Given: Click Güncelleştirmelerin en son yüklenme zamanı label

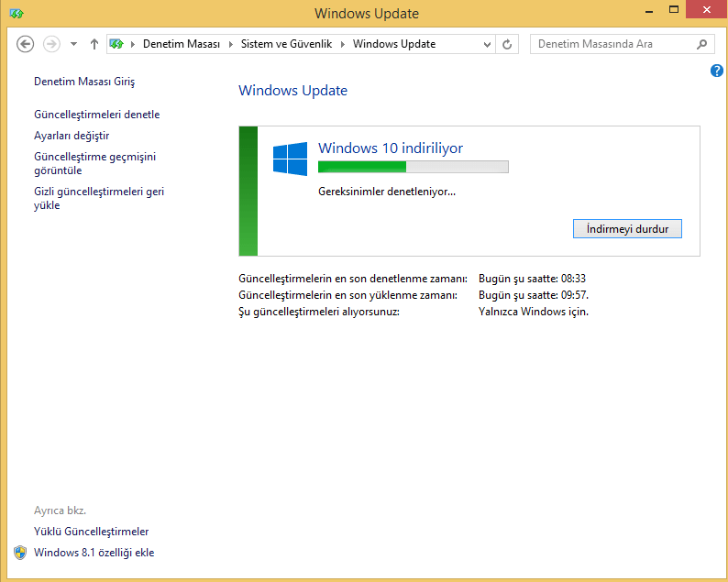Looking at the screenshot, I should (x=347, y=295).
